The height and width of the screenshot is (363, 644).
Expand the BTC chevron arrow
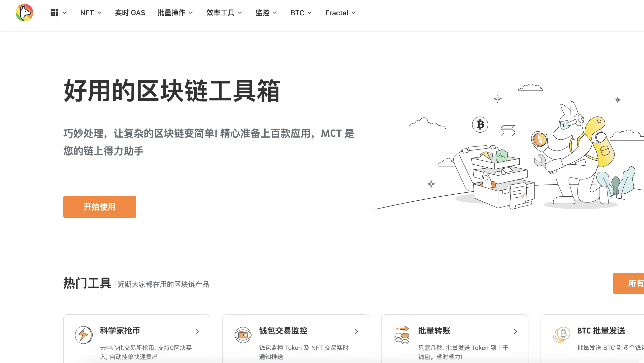tap(310, 13)
